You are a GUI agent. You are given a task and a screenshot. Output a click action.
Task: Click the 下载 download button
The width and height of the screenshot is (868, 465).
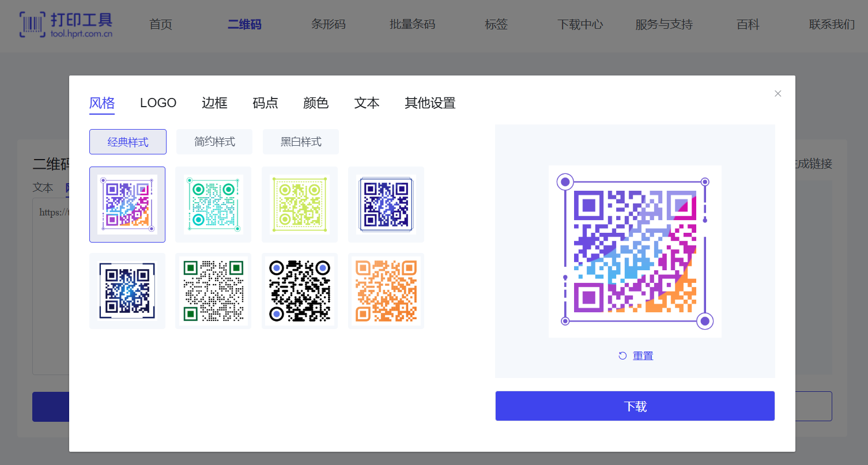[635, 406]
